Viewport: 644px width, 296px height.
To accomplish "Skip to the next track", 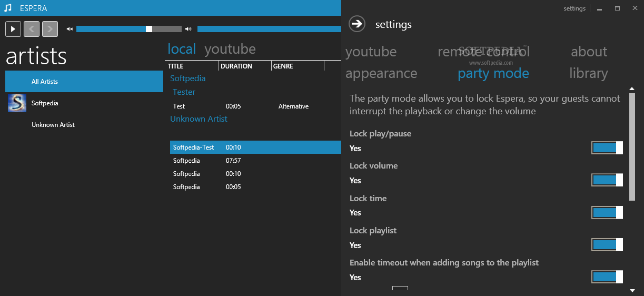I will [50, 29].
